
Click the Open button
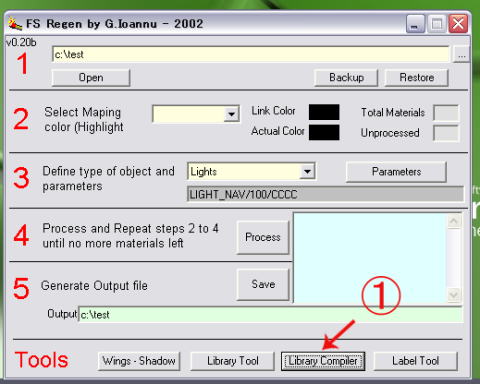tap(91, 78)
